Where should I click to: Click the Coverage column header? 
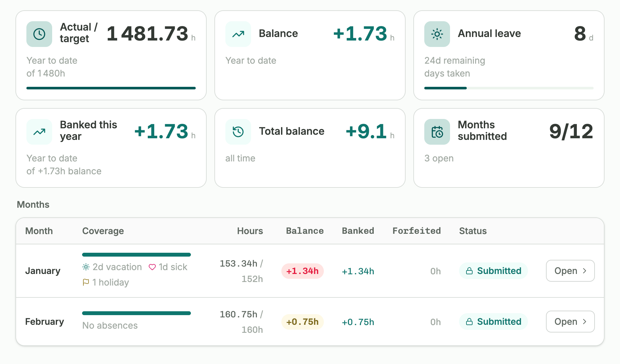coord(103,231)
